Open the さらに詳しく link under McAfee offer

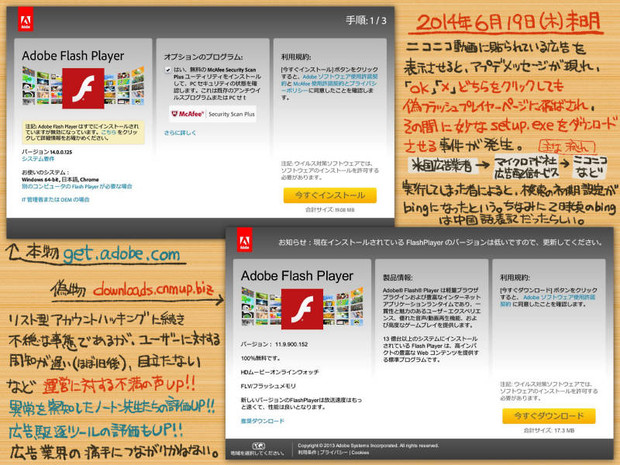tap(180, 133)
